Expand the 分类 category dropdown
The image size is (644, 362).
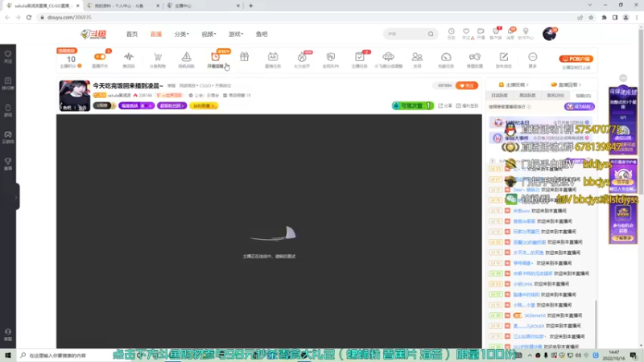tap(182, 34)
